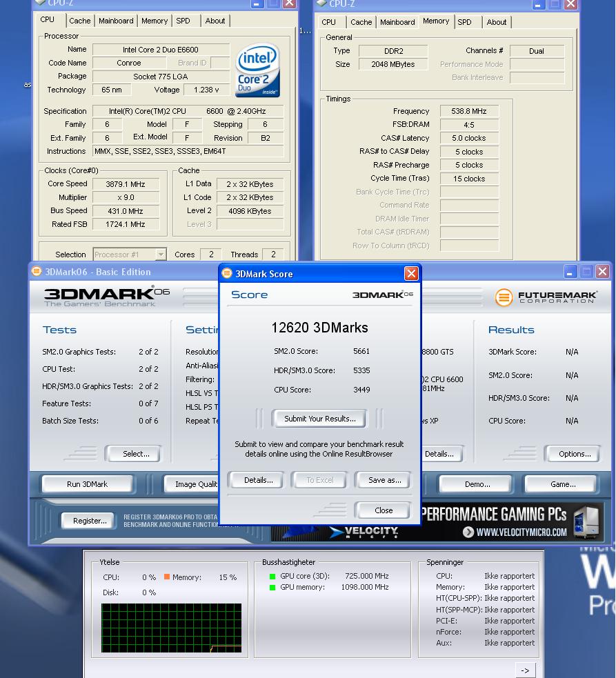Click the CPU usage history graph
Image resolution: width=616 pixels, height=678 pixels.
(x=171, y=628)
